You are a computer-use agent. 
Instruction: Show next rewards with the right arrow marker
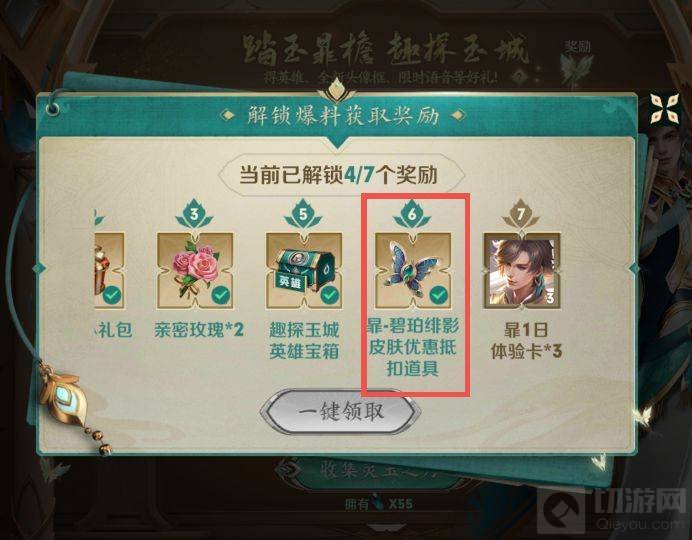[634, 268]
